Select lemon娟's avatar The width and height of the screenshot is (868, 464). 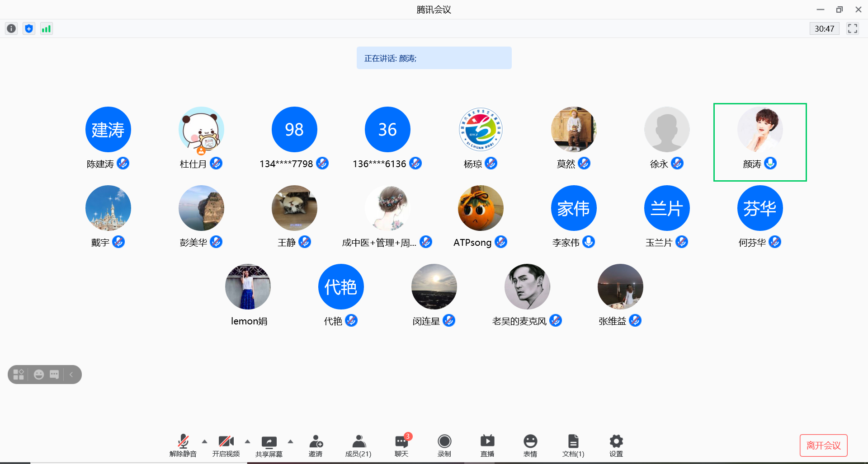[x=248, y=287]
